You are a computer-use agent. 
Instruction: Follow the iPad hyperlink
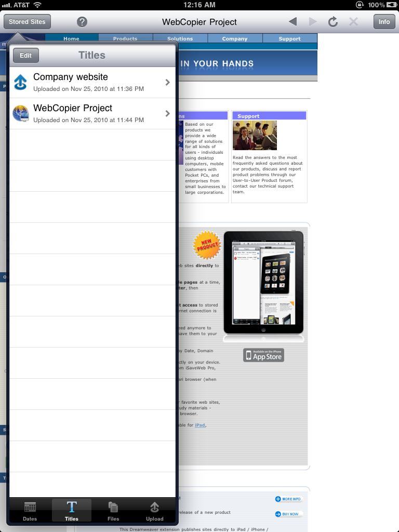[x=200, y=425]
